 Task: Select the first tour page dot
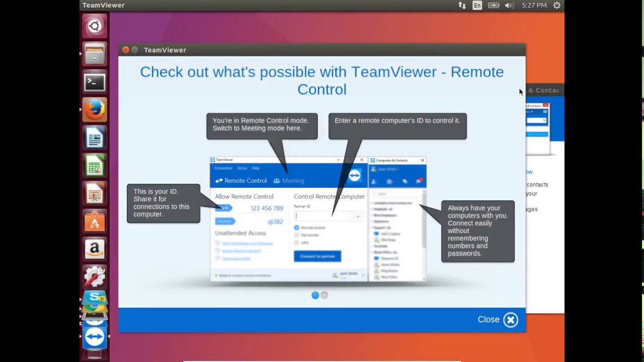click(315, 296)
